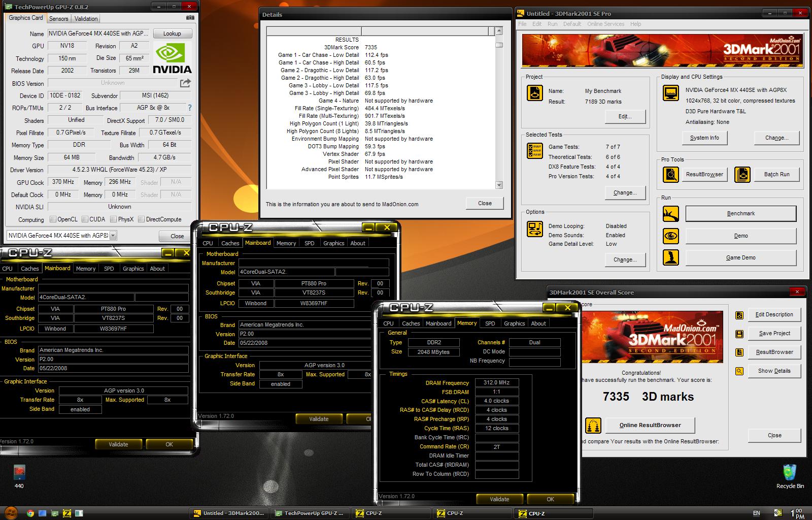Open the Recycle Bin desktop icon
The image size is (812, 520).
pyautogui.click(x=790, y=476)
